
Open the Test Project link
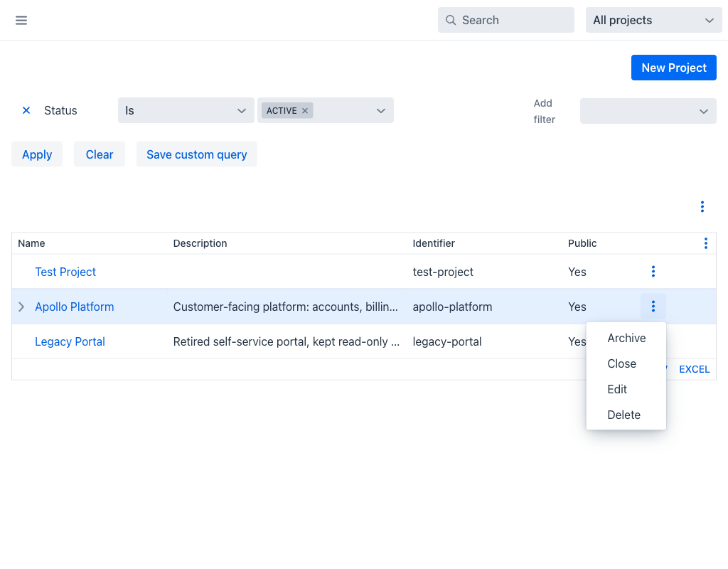coord(65,272)
